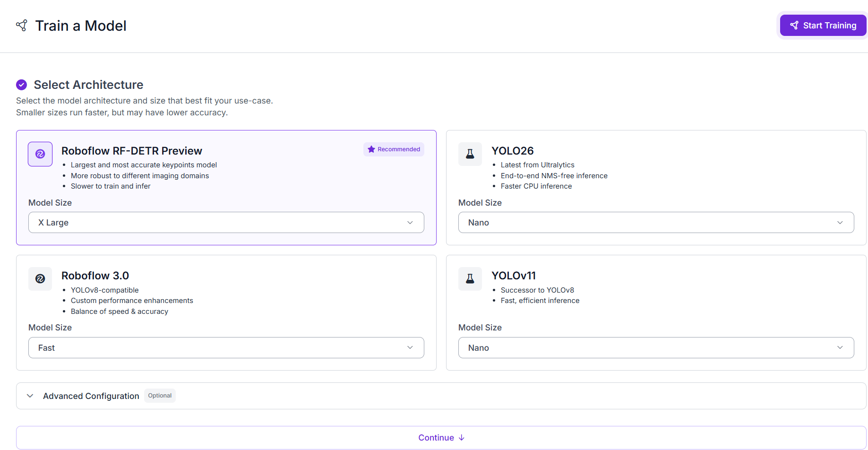Click 'Select the model architecture and size' description
Image resolution: width=868 pixels, height=450 pixels.
click(x=145, y=101)
